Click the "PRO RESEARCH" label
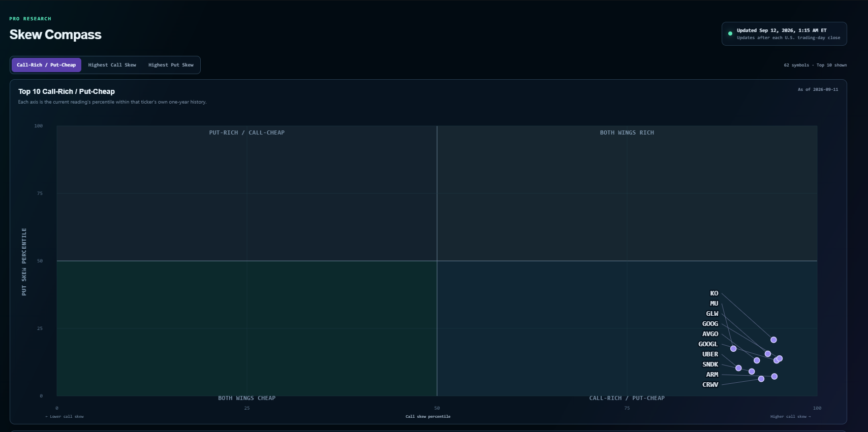 (30, 19)
